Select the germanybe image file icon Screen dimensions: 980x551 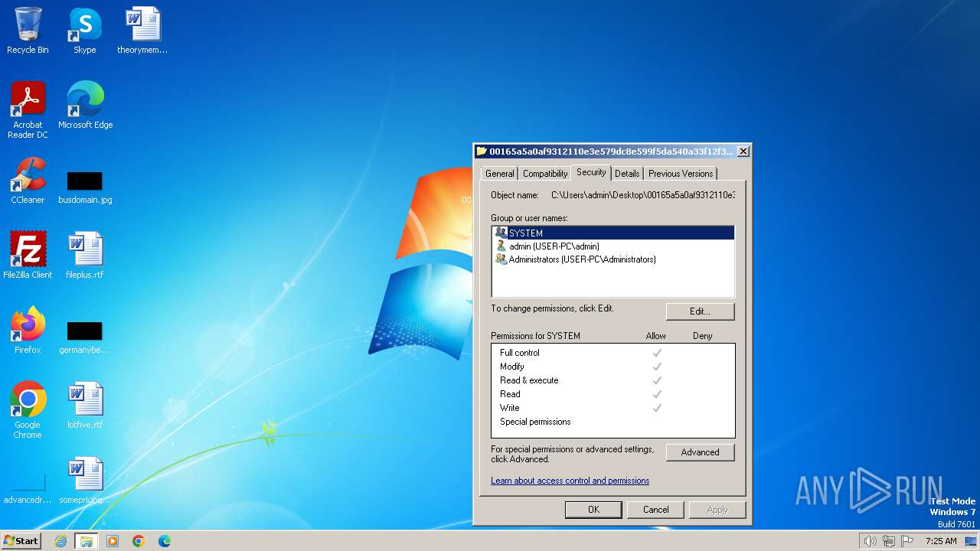click(x=85, y=338)
